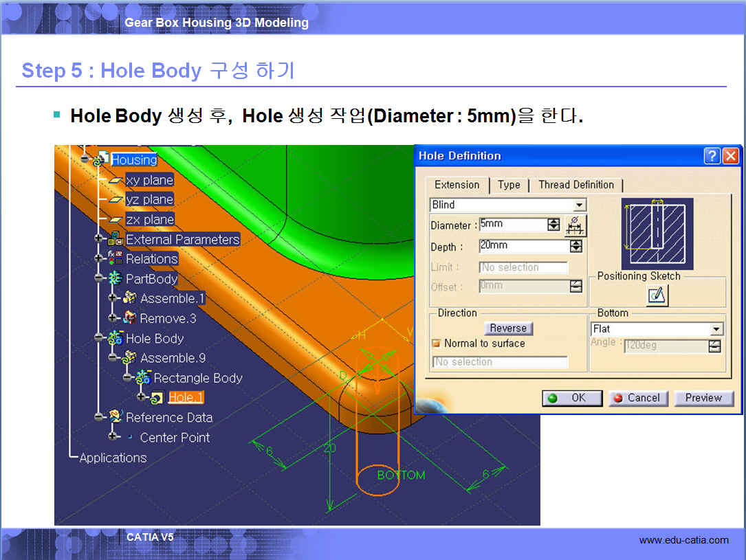746x560 pixels.
Task: Open the Bottom type Flat dropdown
Action: click(716, 329)
